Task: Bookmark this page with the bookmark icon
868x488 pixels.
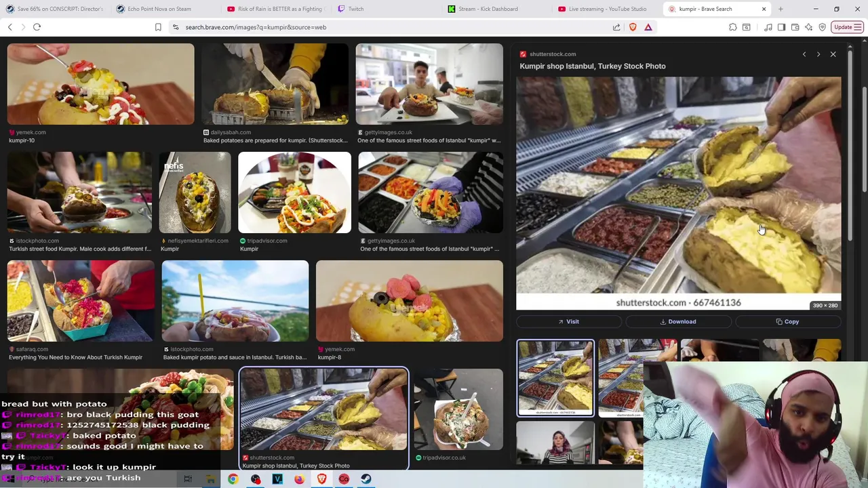Action: [x=158, y=27]
